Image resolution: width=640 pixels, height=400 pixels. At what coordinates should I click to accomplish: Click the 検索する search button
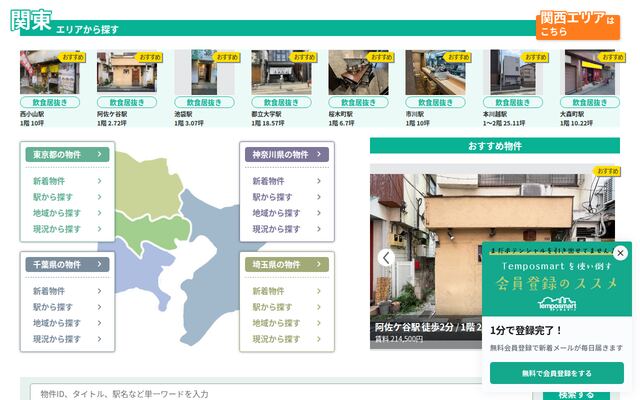pos(576,394)
